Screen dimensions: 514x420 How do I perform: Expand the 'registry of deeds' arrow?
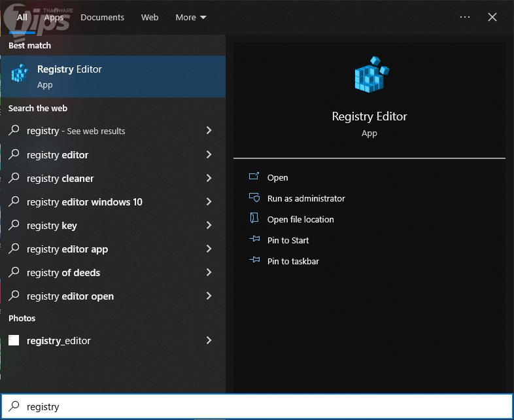point(209,272)
